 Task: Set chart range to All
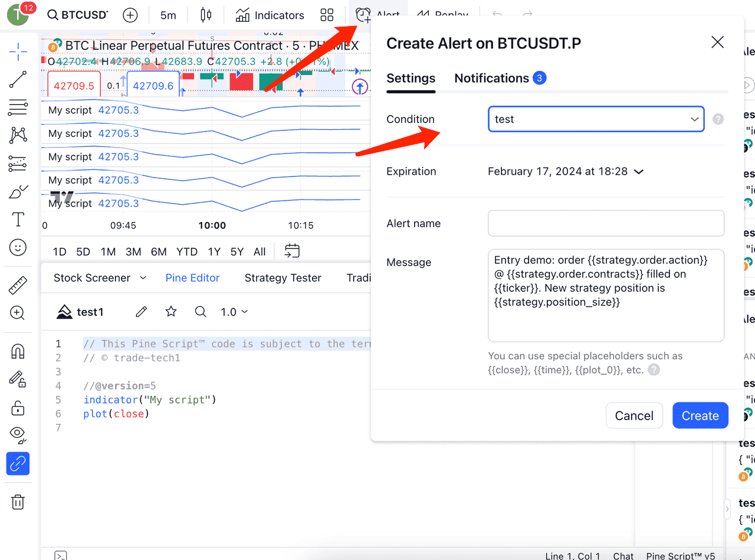click(x=260, y=252)
